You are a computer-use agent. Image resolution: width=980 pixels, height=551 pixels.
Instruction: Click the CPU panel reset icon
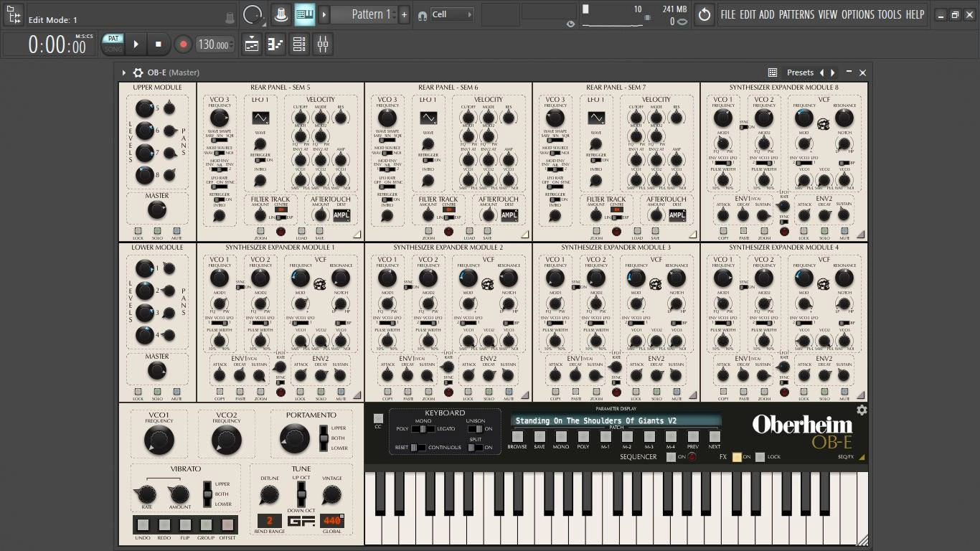click(705, 14)
